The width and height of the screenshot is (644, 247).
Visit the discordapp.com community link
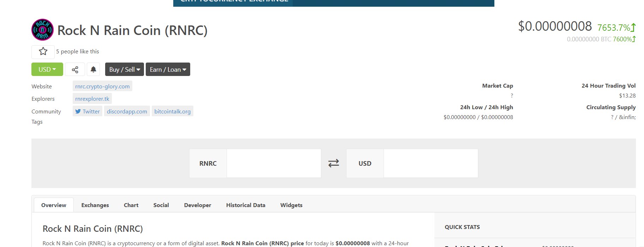click(127, 111)
